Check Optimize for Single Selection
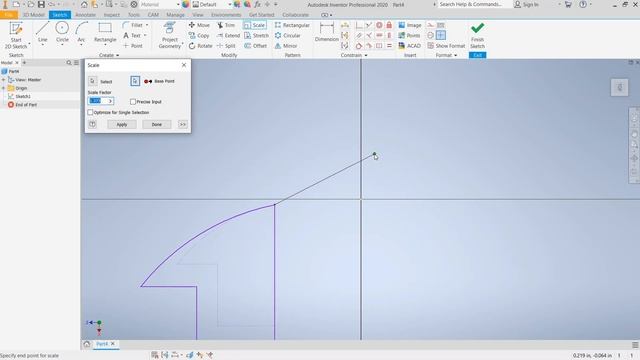 coord(90,112)
